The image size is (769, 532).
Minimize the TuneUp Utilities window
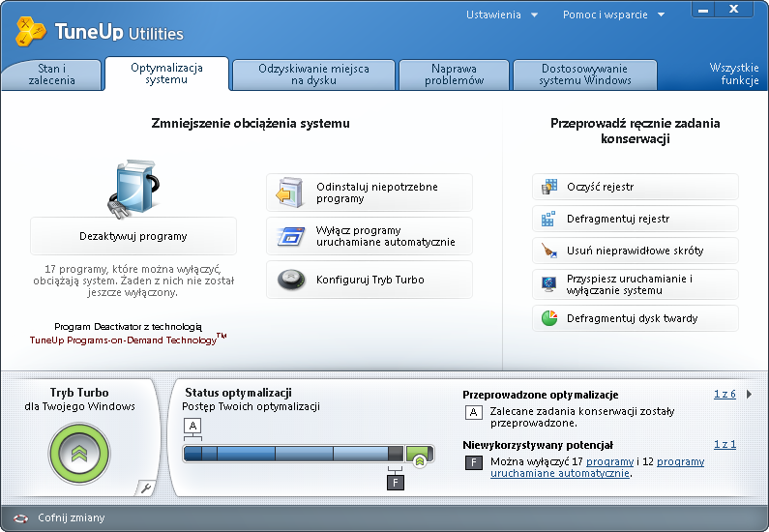point(703,10)
